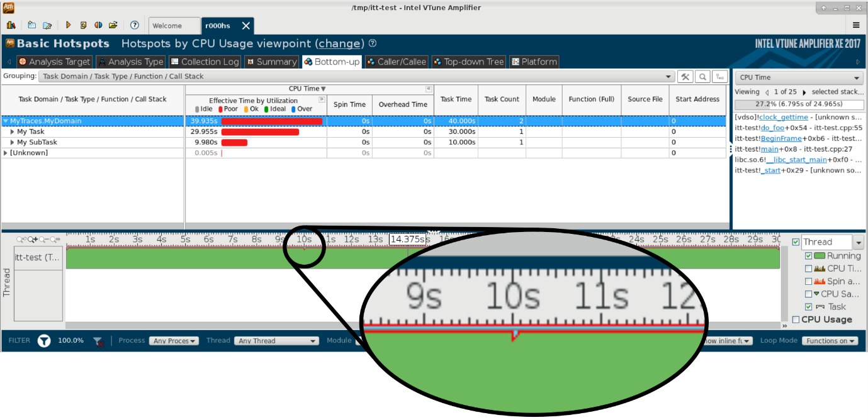
Task: Click the hamburger menu icon at top right
Action: click(x=856, y=25)
